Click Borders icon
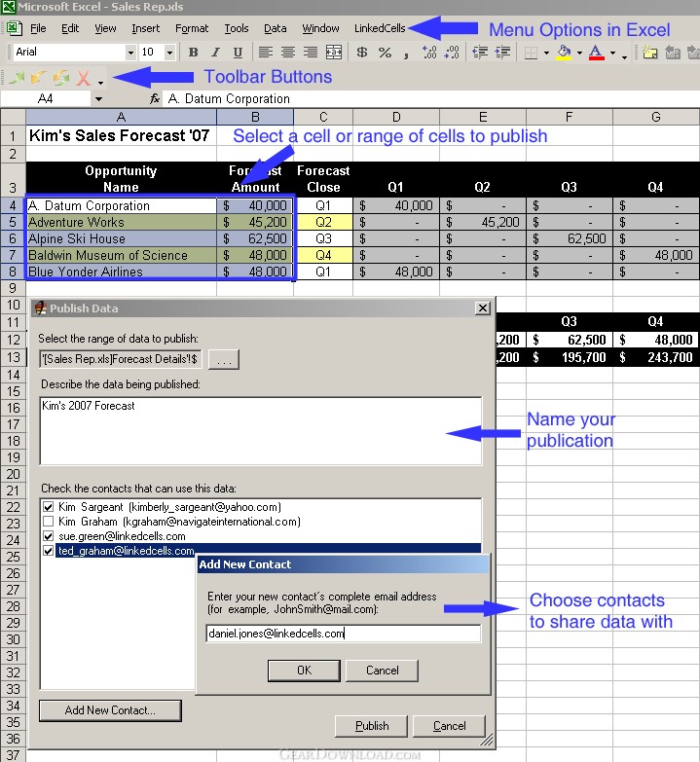The image size is (700, 762). pyautogui.click(x=531, y=53)
